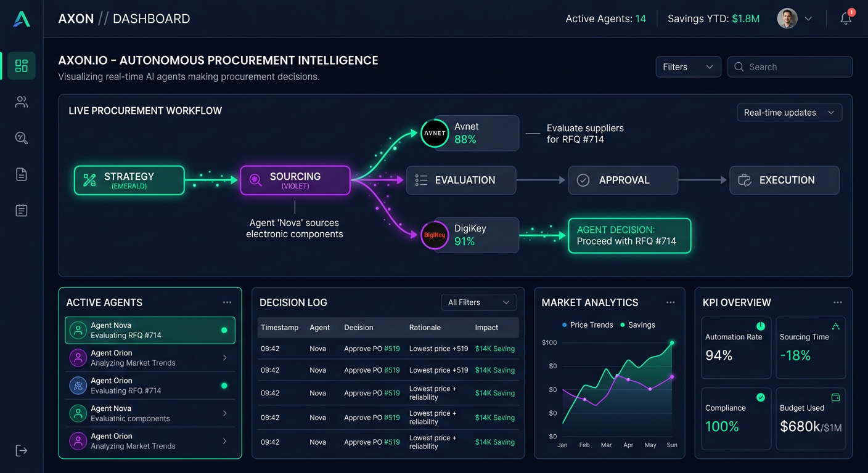Image resolution: width=868 pixels, height=473 pixels.
Task: Open the agents panel from the sidebar
Action: point(21,102)
